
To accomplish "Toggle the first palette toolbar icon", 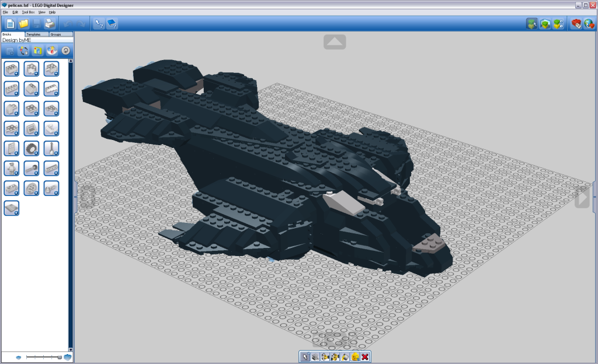I will point(10,51).
